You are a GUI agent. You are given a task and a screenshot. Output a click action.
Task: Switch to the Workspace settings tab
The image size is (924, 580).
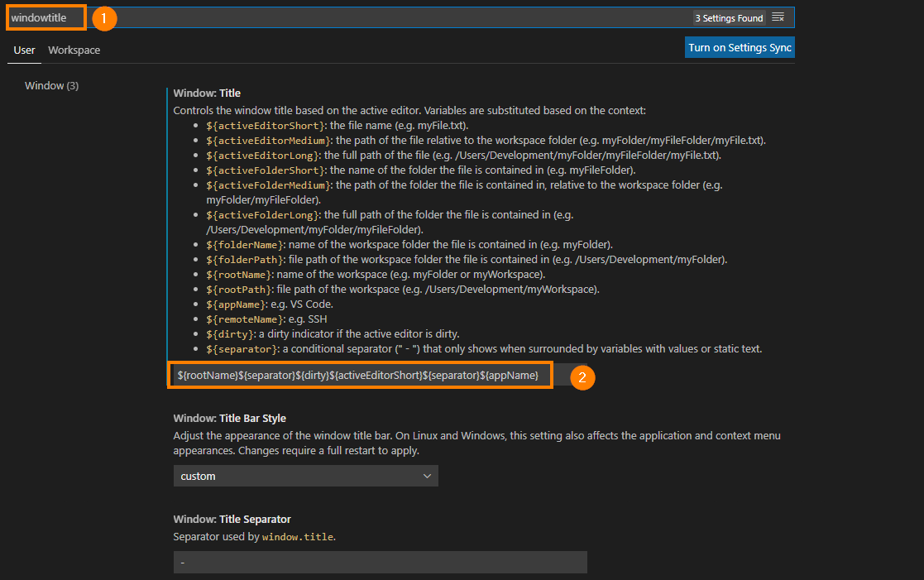pos(74,50)
